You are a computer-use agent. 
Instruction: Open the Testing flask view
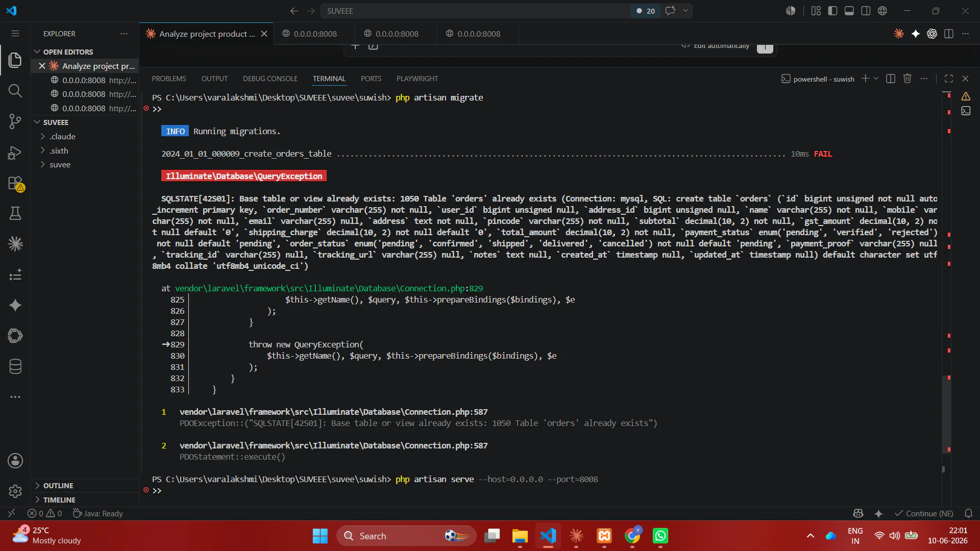[15, 213]
